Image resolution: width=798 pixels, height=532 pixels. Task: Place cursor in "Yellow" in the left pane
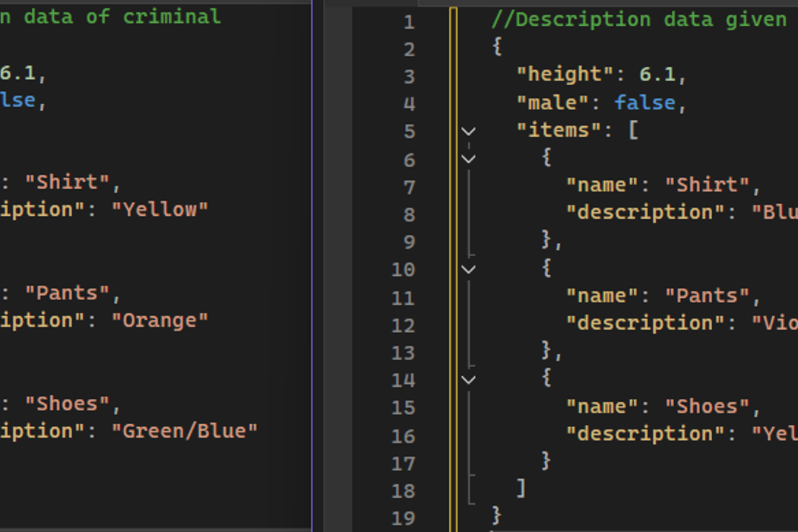pos(160,209)
